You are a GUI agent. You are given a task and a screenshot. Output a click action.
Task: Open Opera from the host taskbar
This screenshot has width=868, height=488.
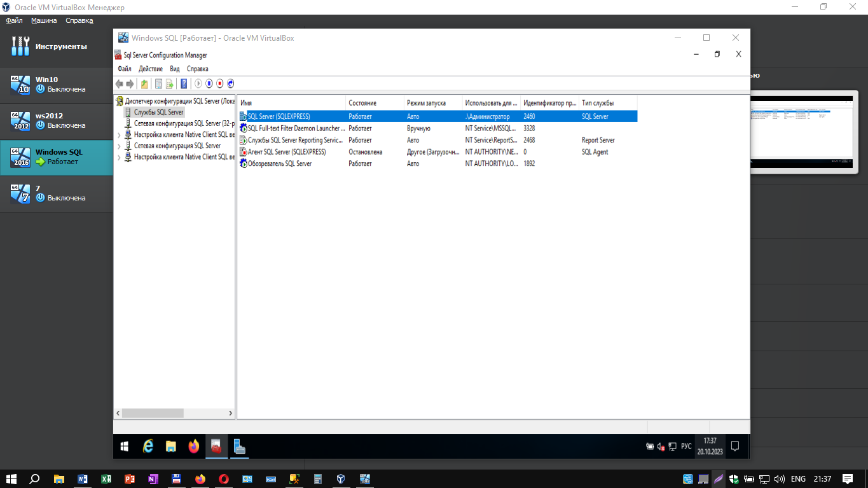[x=224, y=478]
